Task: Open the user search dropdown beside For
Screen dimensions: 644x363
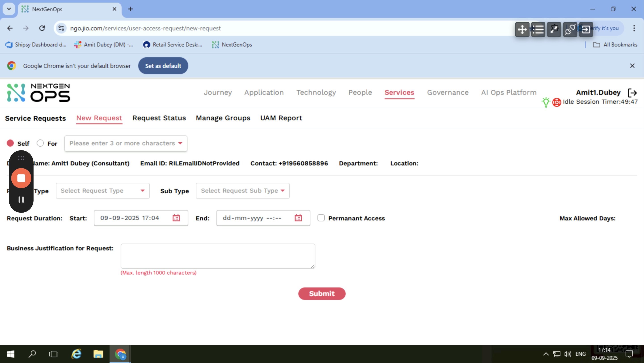Action: click(126, 144)
